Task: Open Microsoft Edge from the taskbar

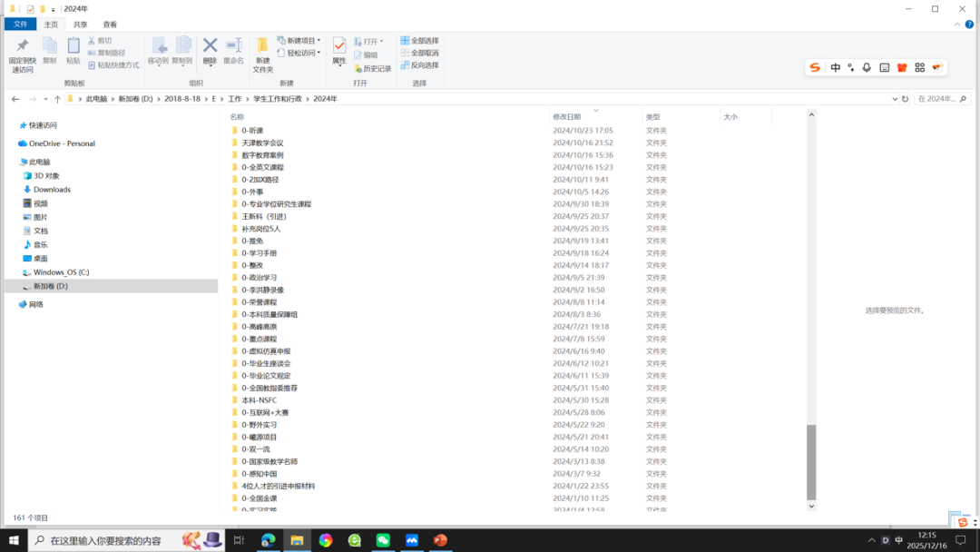Action: (268, 540)
